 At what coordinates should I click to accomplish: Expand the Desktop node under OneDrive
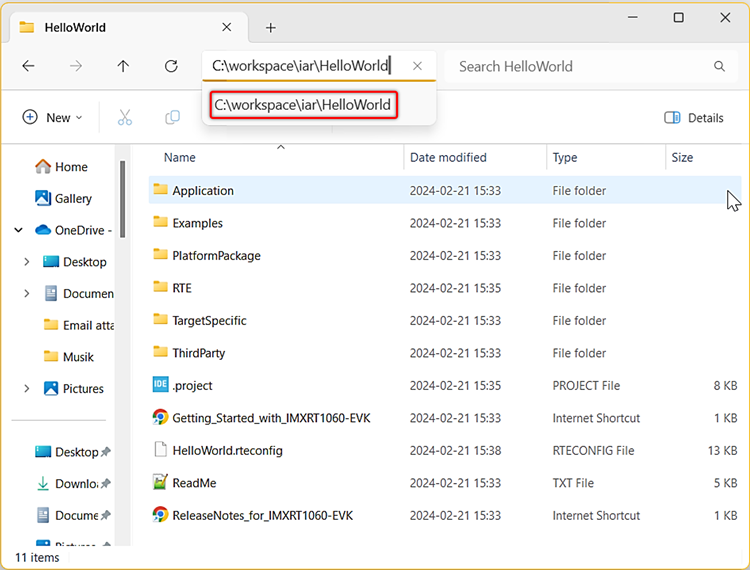tap(26, 262)
